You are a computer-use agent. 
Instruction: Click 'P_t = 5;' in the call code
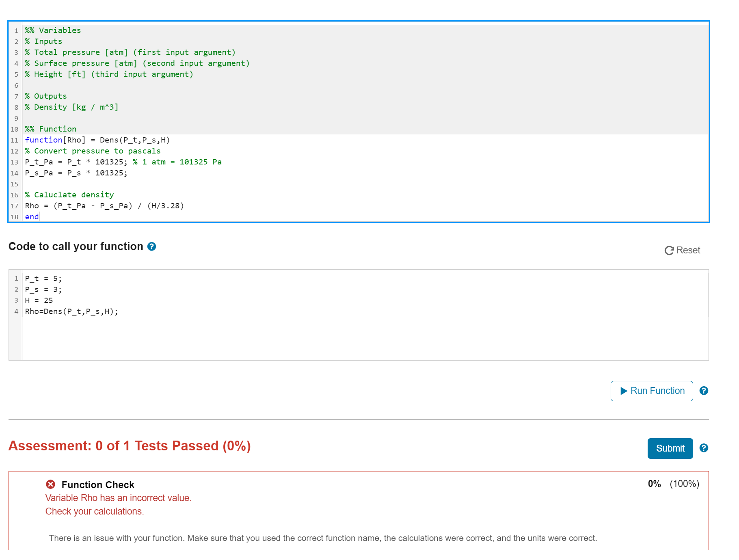[43, 279]
